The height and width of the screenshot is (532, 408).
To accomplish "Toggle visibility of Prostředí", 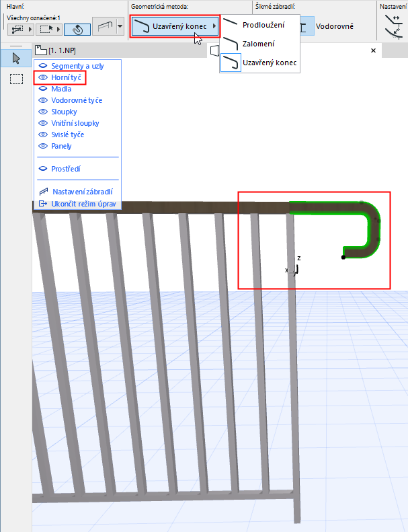I will 43,169.
